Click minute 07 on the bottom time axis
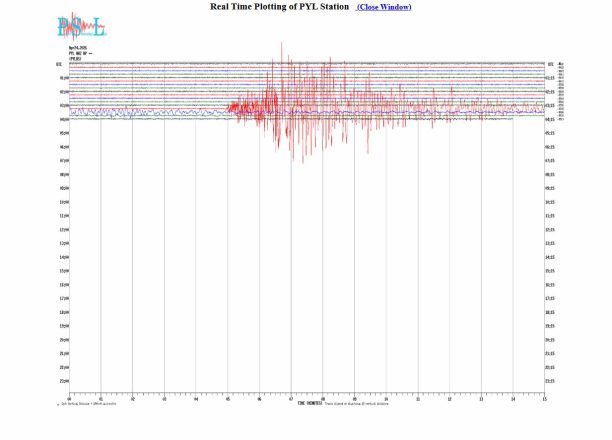Viewport: 612px width, 440px height. click(x=291, y=398)
